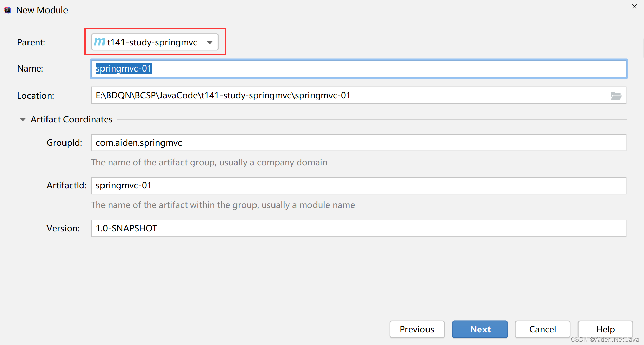
Task: Cancel the New Module dialog
Action: click(x=543, y=329)
